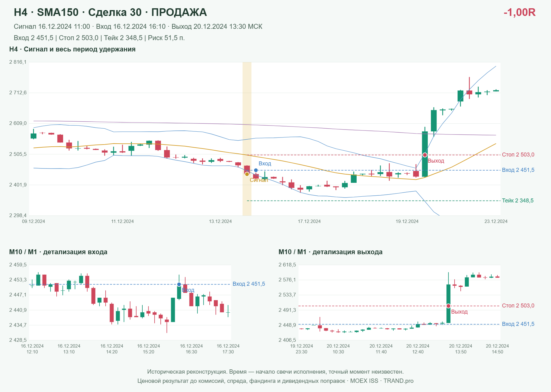Click the '20.12.2024 13:50' time axis label
The image size is (551, 392).
tap(461, 349)
